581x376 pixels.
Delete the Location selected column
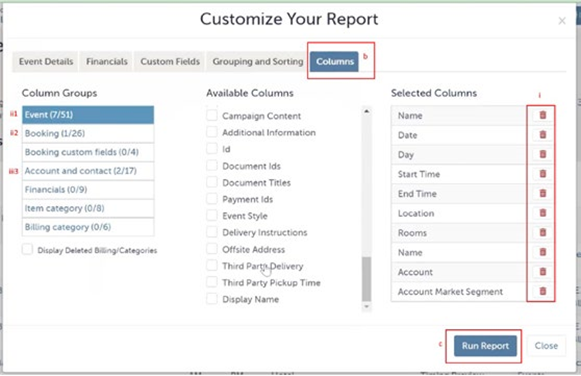[542, 213]
